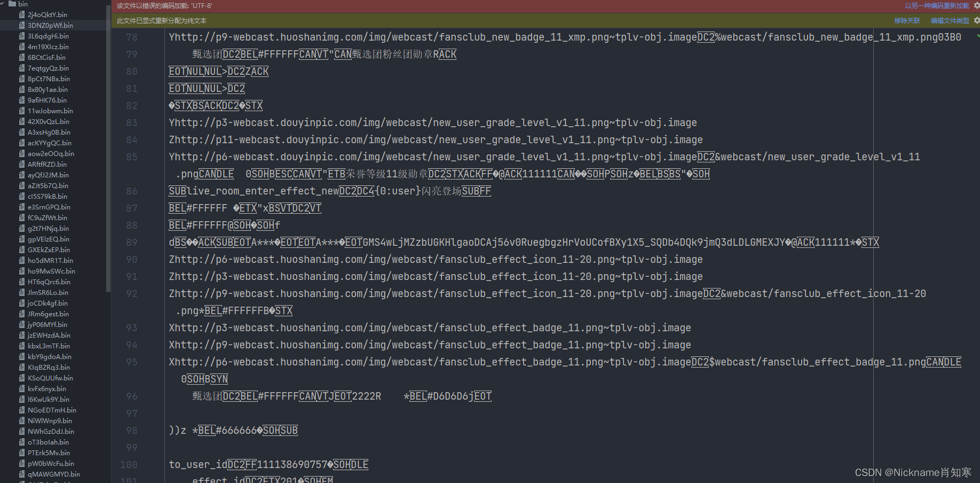Open file kvFx6nyx.bin
Screen dimensions: 980x483
(x=47, y=388)
